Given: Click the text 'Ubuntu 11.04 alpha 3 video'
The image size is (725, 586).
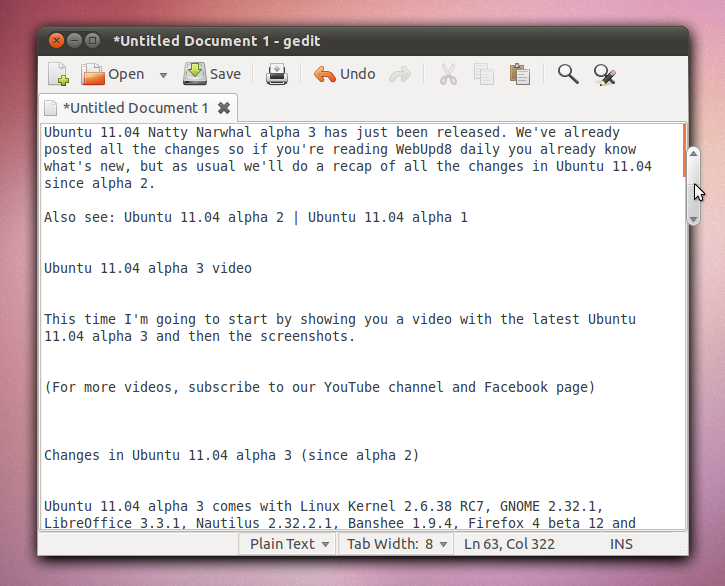Looking at the screenshot, I should (x=148, y=268).
